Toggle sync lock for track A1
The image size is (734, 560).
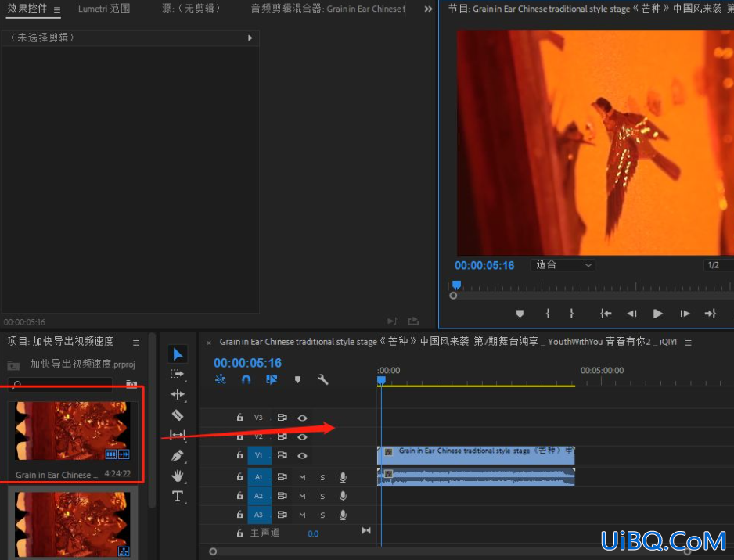[282, 477]
